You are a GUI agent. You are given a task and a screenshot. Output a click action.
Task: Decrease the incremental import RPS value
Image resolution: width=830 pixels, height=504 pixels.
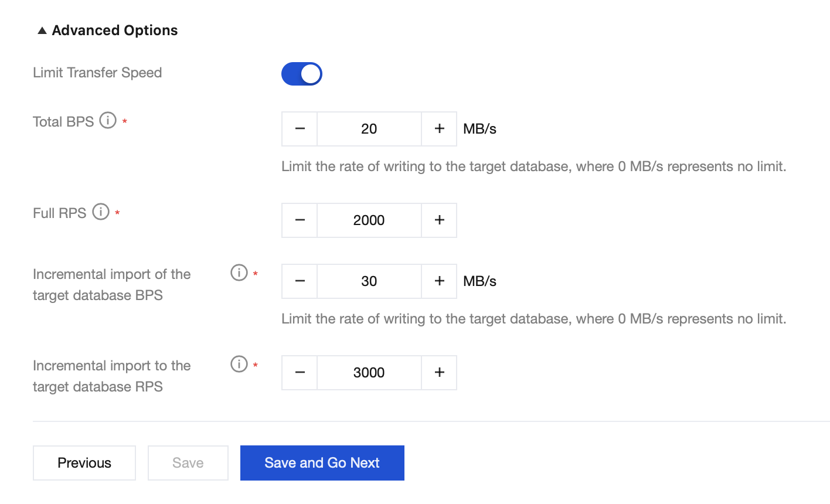point(300,373)
